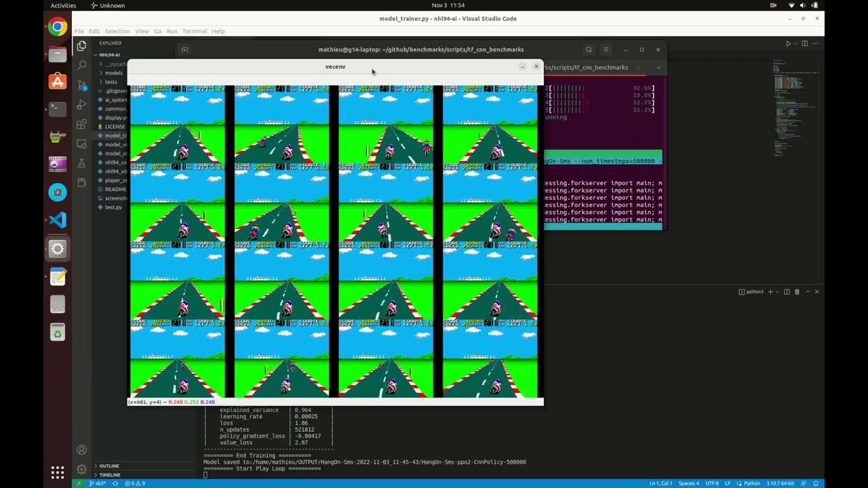Open the LICENSE file in the explorer
This screenshot has height=488, width=868.
click(114, 126)
